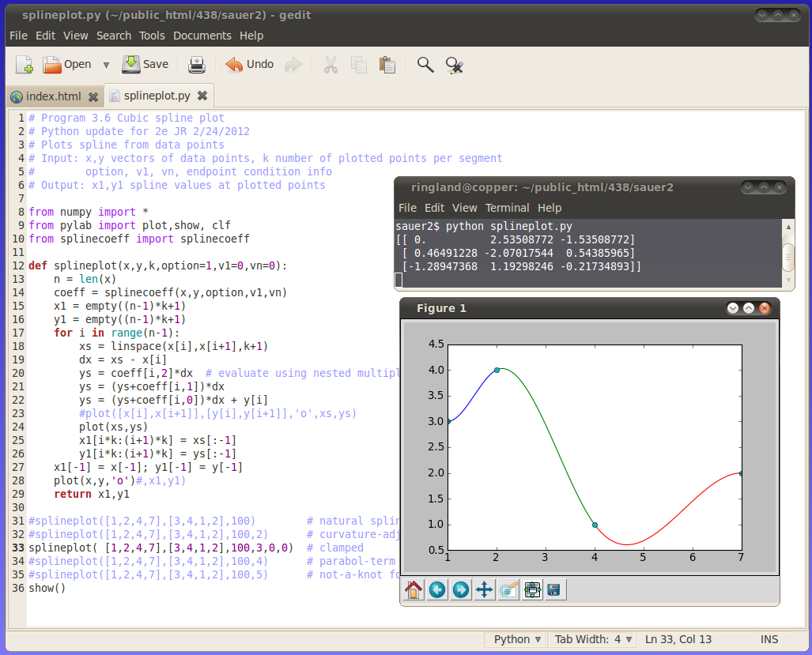
Task: Click the terminal scrollbar up arrow
Action: coord(788,227)
